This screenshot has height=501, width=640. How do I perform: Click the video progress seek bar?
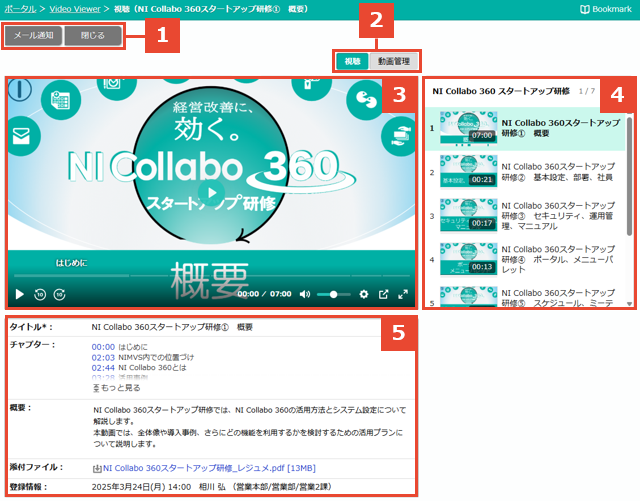(x=211, y=276)
